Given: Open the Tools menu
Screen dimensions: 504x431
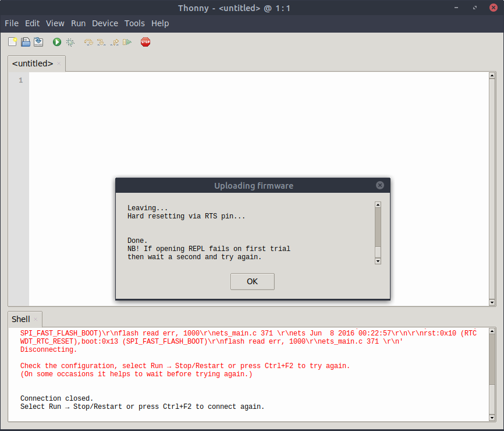Looking at the screenshot, I should [x=134, y=23].
